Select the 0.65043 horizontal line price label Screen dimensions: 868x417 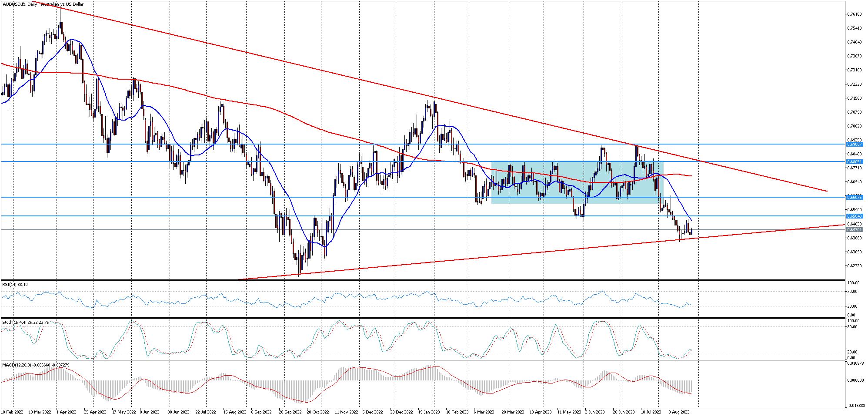tap(855, 216)
